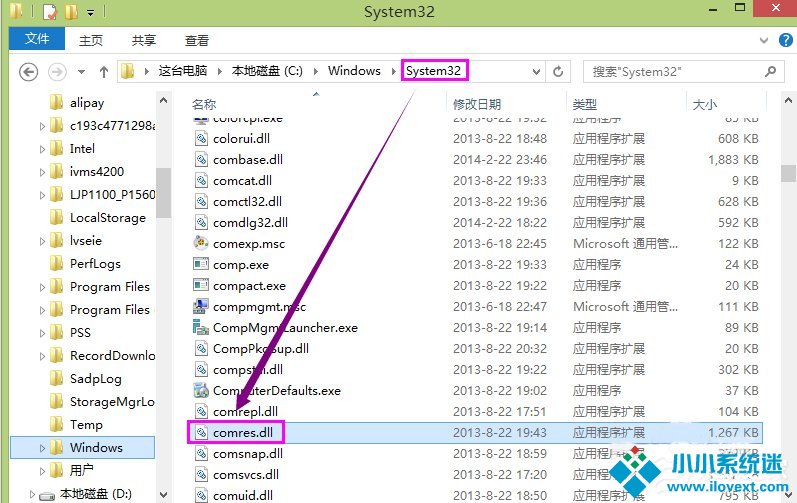Select SadpLog folder in tree

96,379
